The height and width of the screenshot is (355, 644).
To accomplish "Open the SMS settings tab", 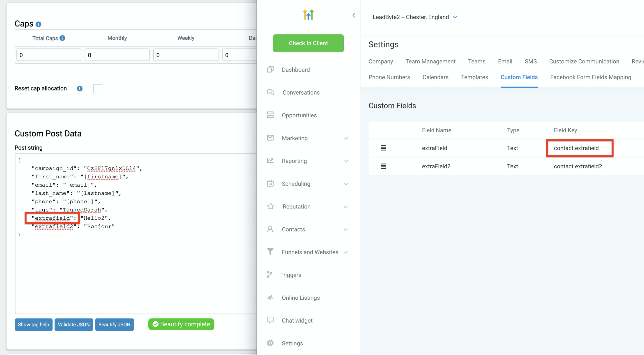I will pos(531,61).
